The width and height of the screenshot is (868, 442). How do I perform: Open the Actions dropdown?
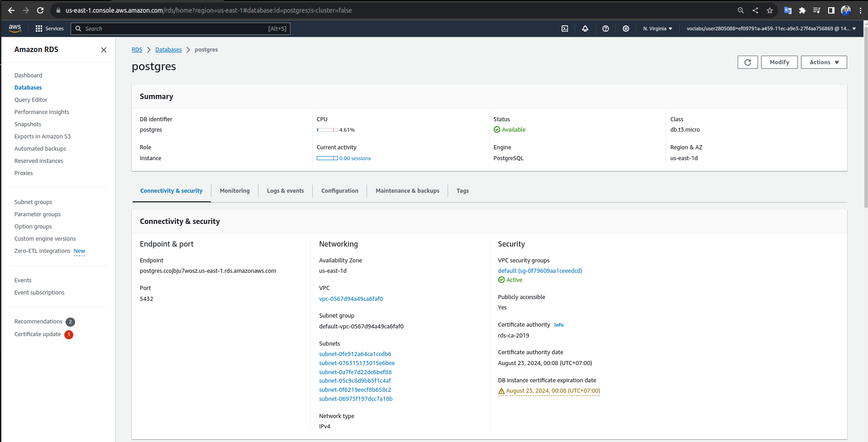point(823,62)
